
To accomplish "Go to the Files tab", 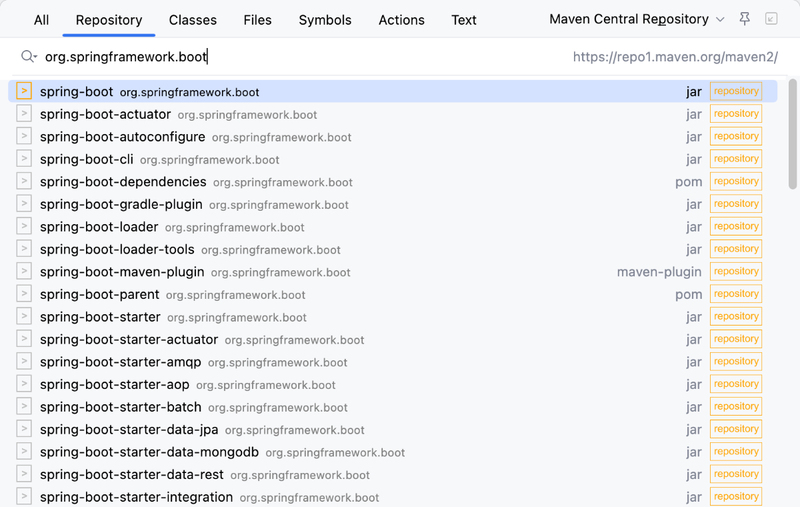I will (257, 20).
